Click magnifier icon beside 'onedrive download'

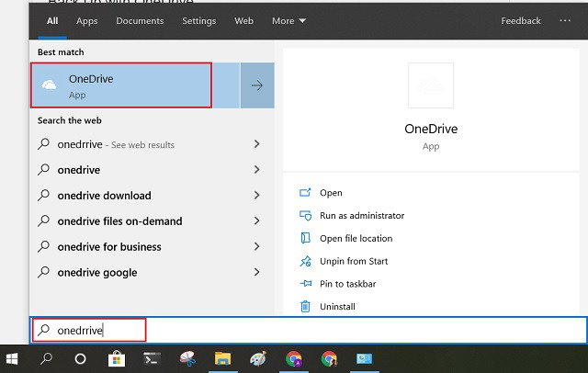[43, 195]
